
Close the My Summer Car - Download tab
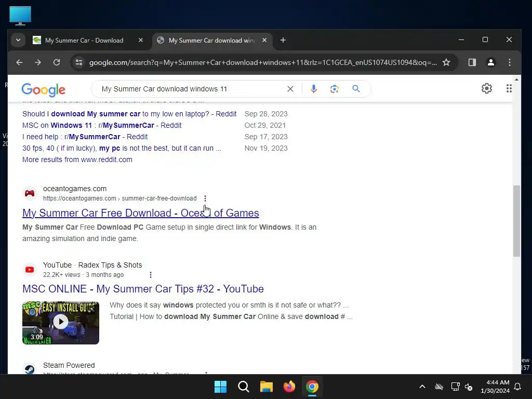click(x=141, y=40)
